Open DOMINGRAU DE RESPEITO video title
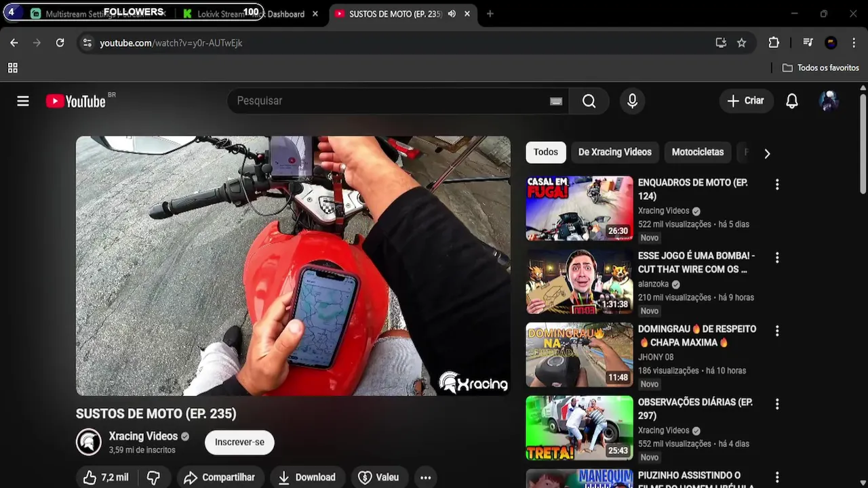868x488 pixels. tap(697, 335)
